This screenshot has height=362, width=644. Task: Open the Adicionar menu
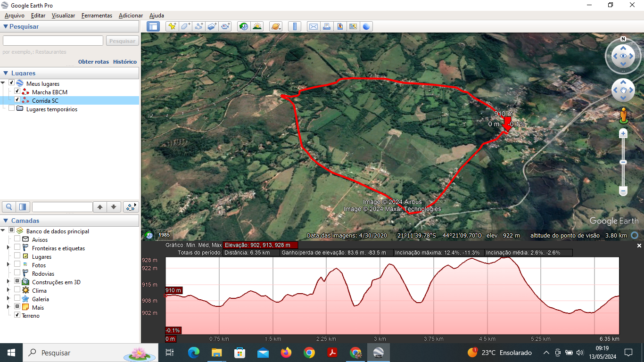pos(131,16)
